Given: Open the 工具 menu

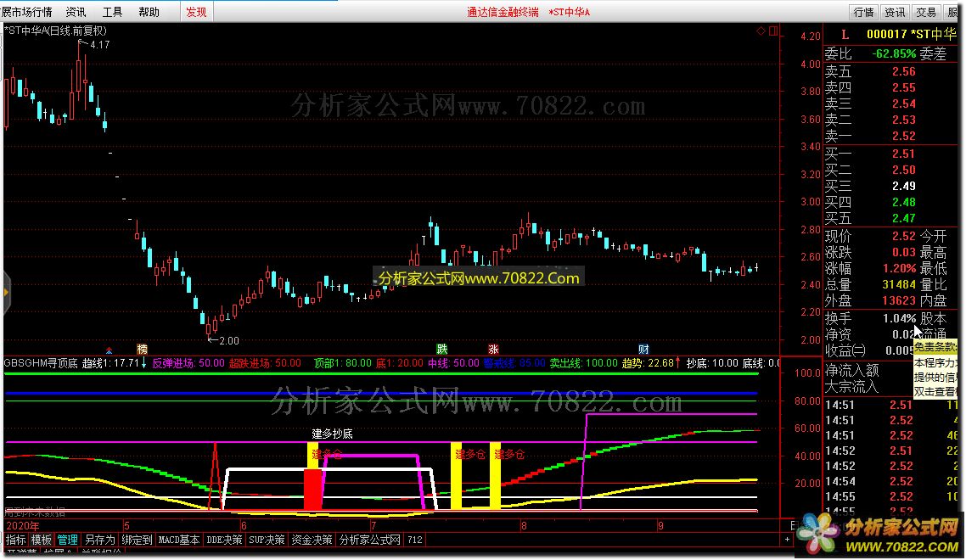Looking at the screenshot, I should pyautogui.click(x=112, y=12).
